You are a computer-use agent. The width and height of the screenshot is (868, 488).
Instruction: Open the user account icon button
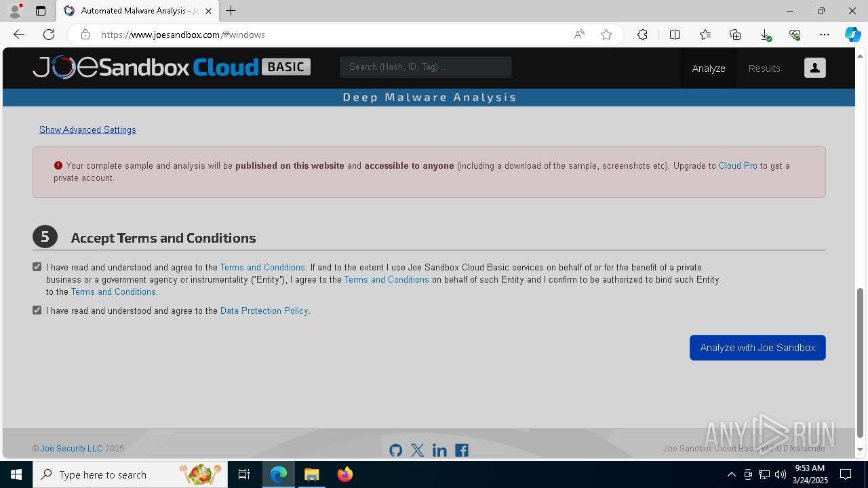814,68
